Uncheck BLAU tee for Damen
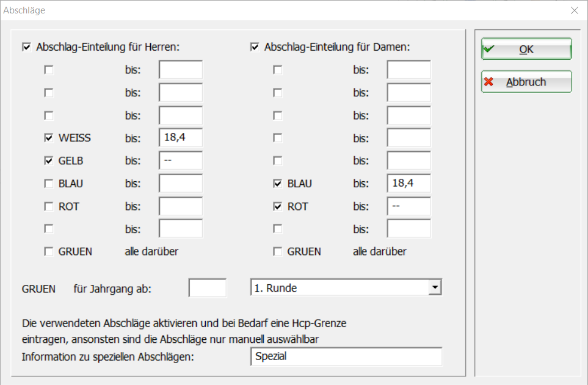 [x=278, y=184]
